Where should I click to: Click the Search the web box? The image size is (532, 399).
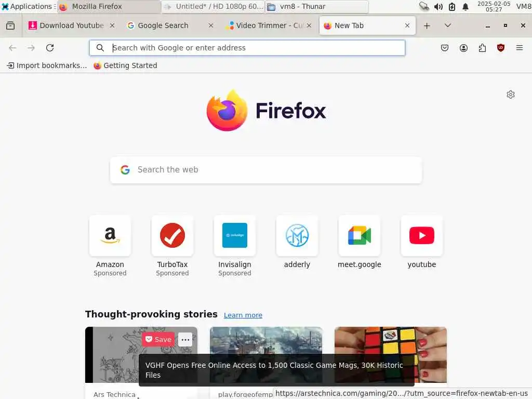(266, 170)
